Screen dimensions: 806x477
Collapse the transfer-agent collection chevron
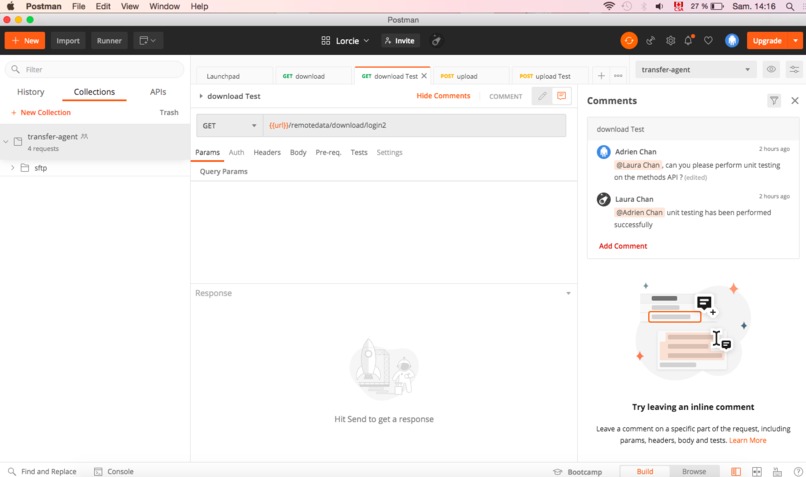pyautogui.click(x=6, y=141)
